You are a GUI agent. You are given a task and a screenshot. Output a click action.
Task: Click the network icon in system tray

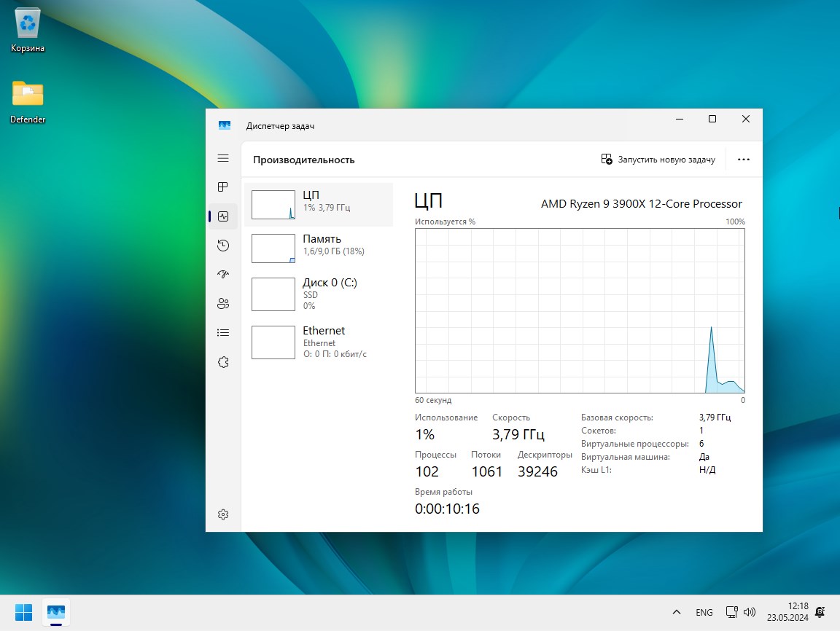coord(732,612)
